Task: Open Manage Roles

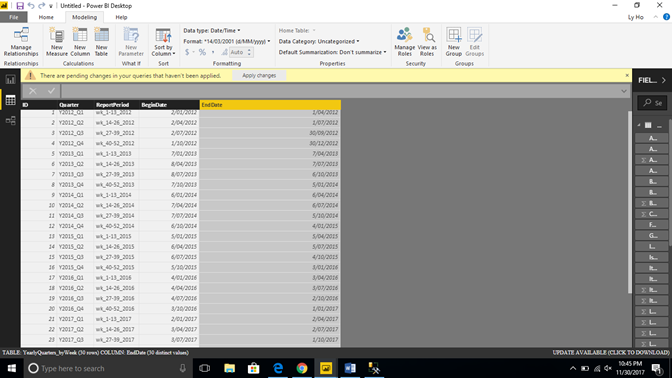Action: [405, 41]
